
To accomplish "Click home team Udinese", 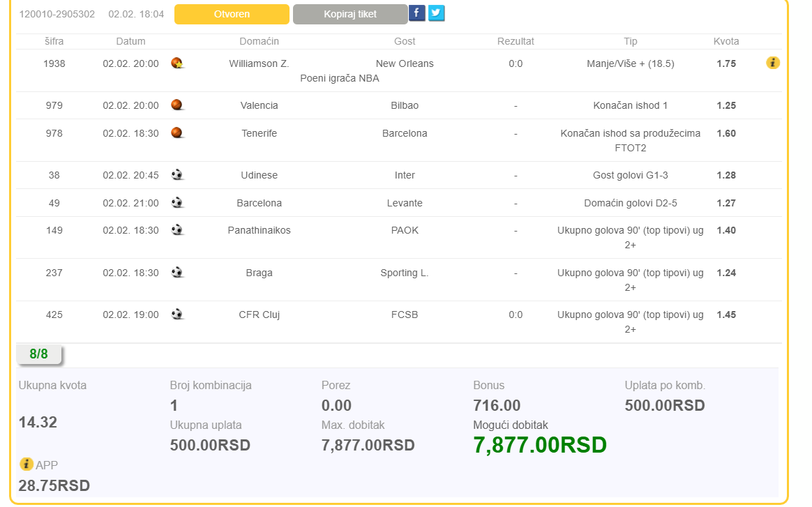I will (259, 176).
